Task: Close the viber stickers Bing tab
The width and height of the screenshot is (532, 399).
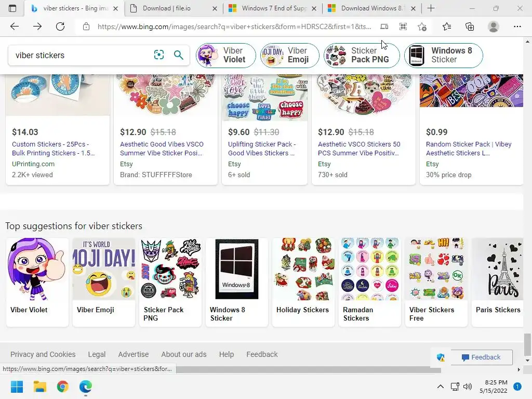Action: coord(115,8)
